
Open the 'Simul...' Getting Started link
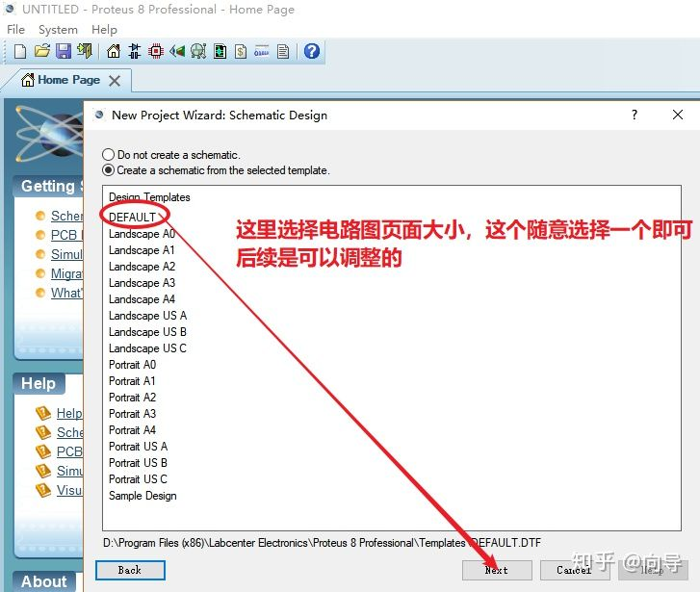pos(67,254)
